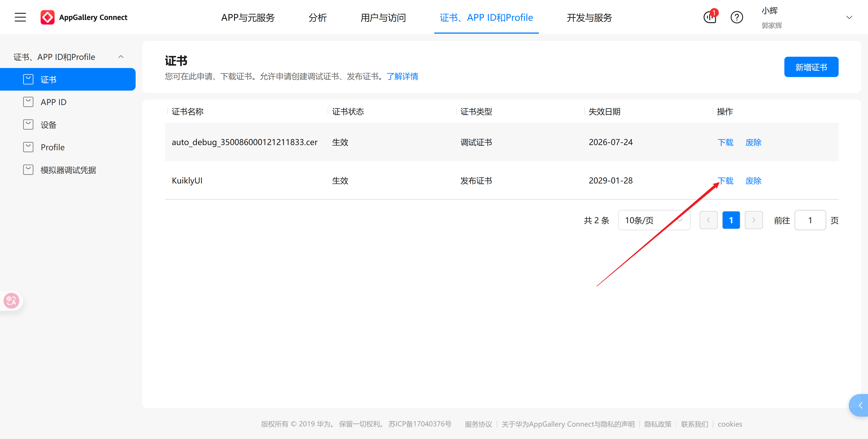
Task: Expand the user account dropdown for 小辉
Action: coord(849,17)
